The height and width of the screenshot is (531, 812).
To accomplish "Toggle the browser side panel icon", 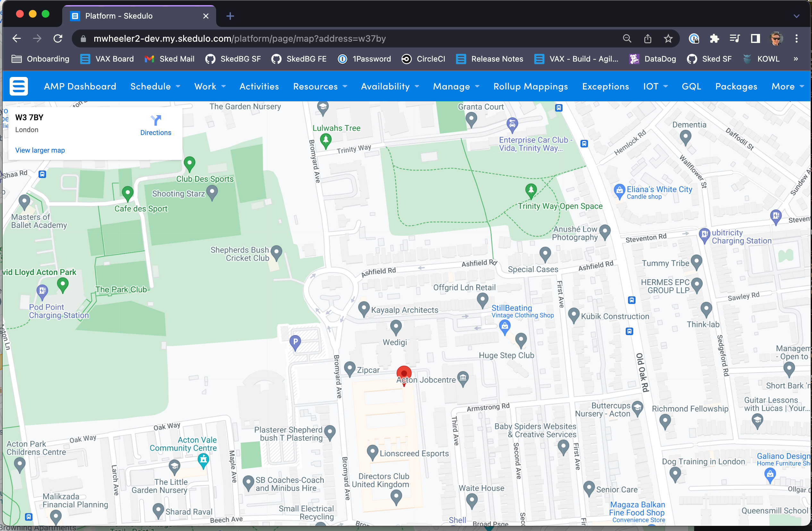I will tap(755, 38).
